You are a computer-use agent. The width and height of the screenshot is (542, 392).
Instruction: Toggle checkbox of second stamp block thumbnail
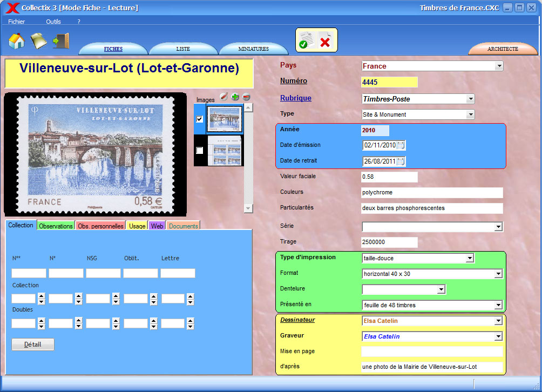pyautogui.click(x=199, y=150)
